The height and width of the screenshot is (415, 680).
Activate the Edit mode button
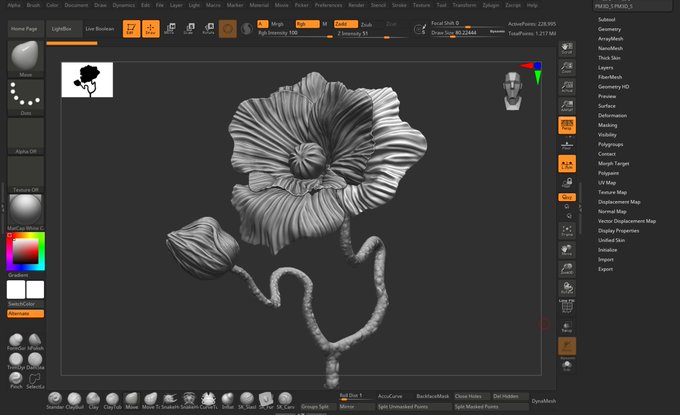coord(131,29)
